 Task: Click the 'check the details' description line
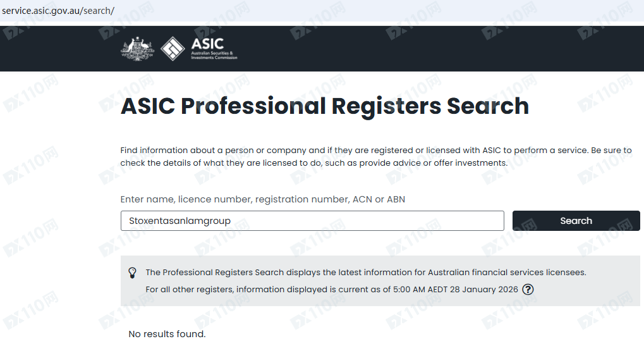click(313, 163)
